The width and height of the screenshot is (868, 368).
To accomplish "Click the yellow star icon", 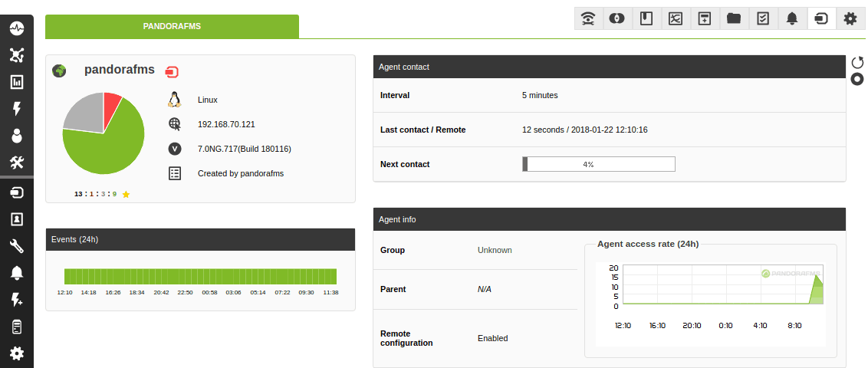I will pos(126,194).
